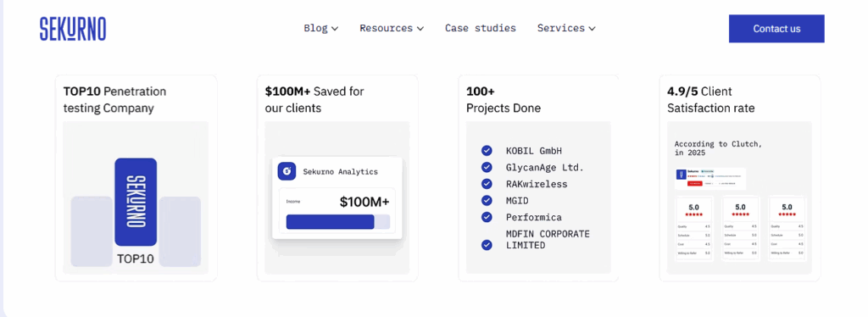Select the Performica text
This screenshot has width=868, height=317.
click(534, 217)
